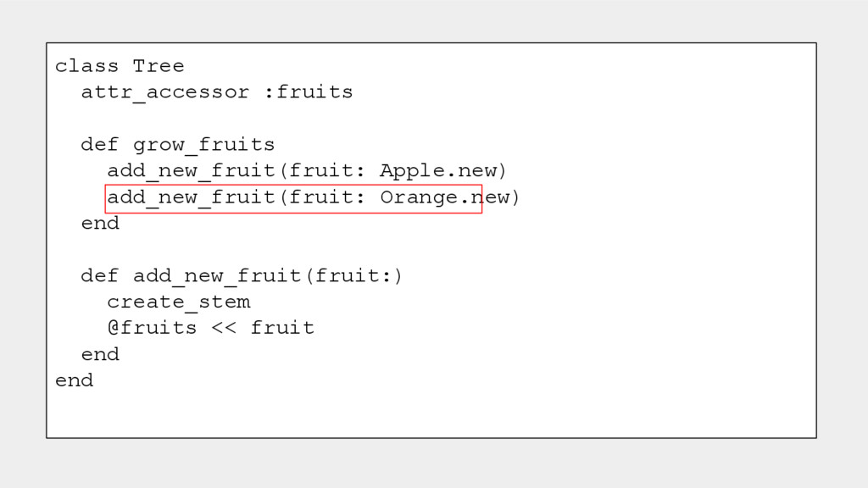Click the 'create_stem' call
The image size is (868, 488).
click(x=178, y=302)
